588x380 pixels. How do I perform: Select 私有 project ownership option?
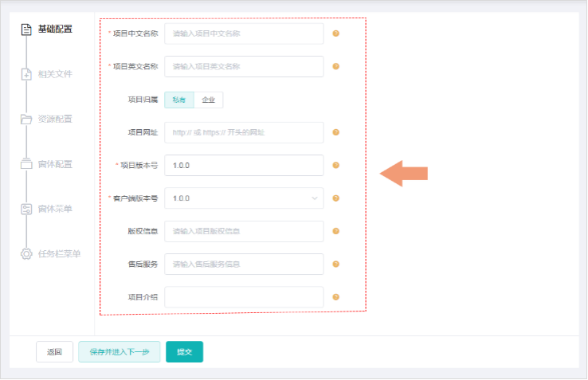tap(178, 100)
